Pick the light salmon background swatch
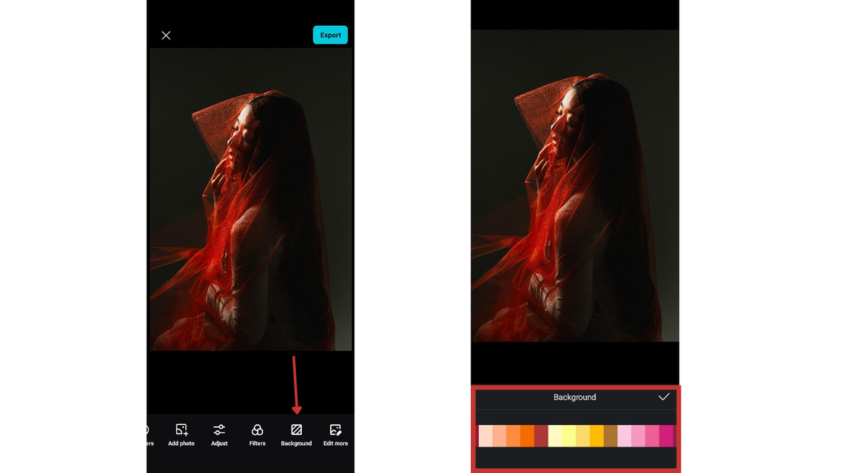868x473 pixels. (500, 436)
